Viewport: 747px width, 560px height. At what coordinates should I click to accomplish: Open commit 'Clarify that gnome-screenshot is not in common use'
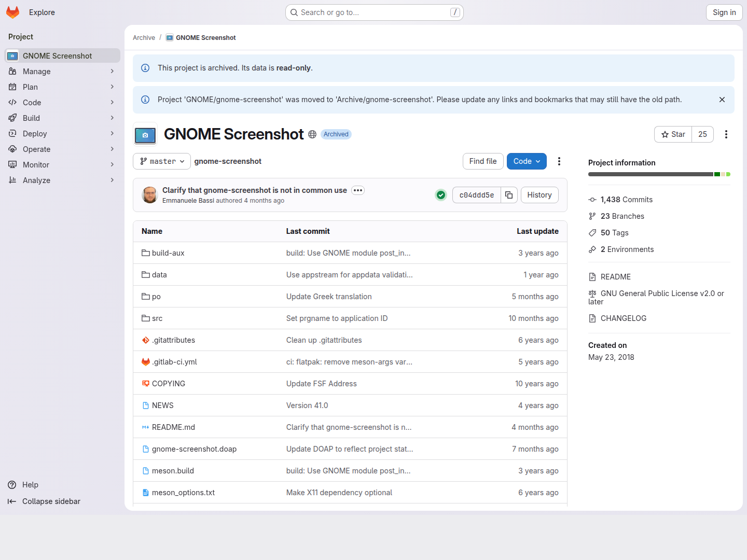pyautogui.click(x=255, y=190)
